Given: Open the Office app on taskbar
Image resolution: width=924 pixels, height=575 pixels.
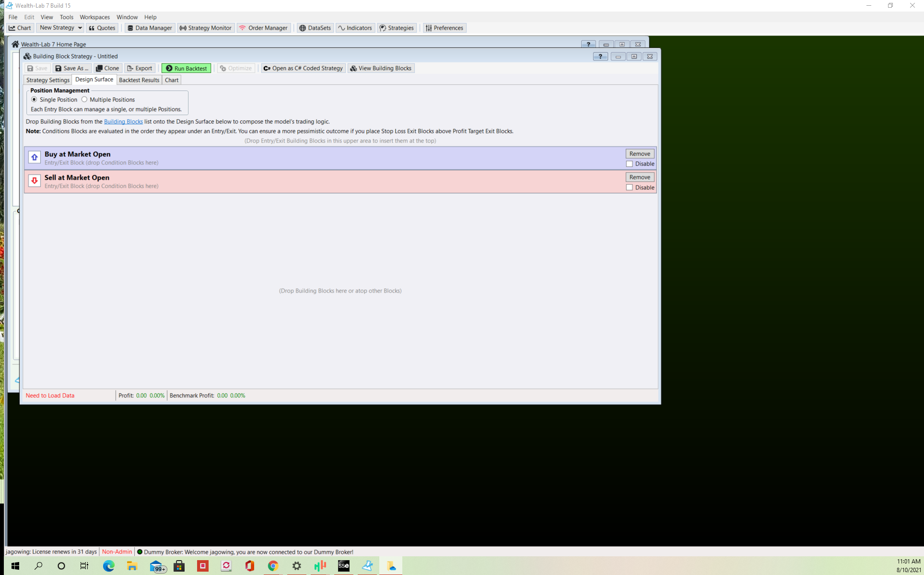Looking at the screenshot, I should [x=249, y=566].
